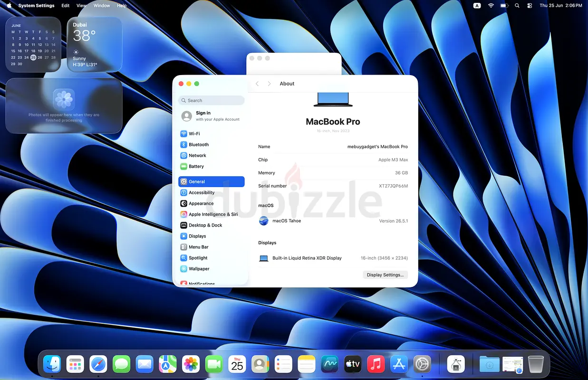Viewport: 588px width, 380px height.
Task: Open Appearance settings
Action: (x=211, y=203)
